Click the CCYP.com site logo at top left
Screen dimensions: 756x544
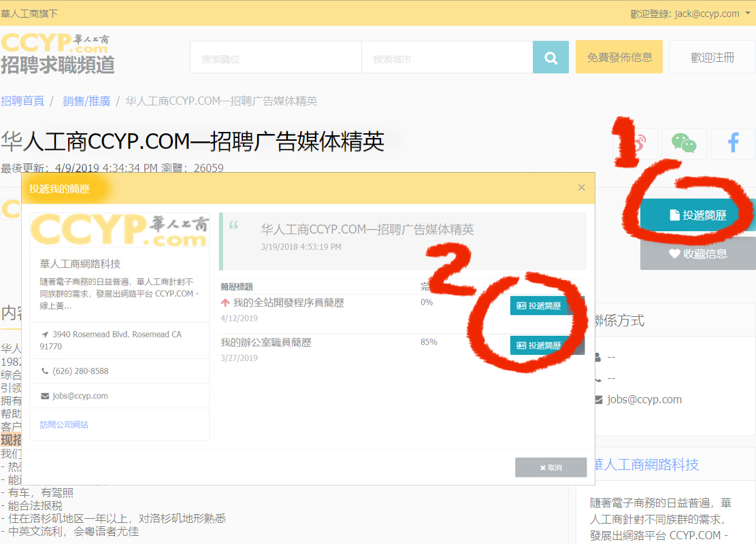coord(57,54)
